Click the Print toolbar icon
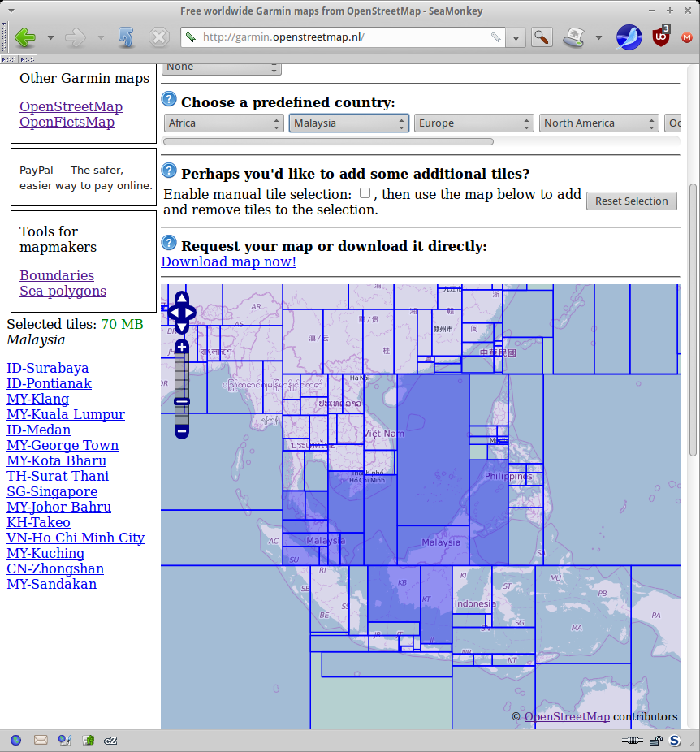Viewport: 700px width, 752px height. point(574,37)
